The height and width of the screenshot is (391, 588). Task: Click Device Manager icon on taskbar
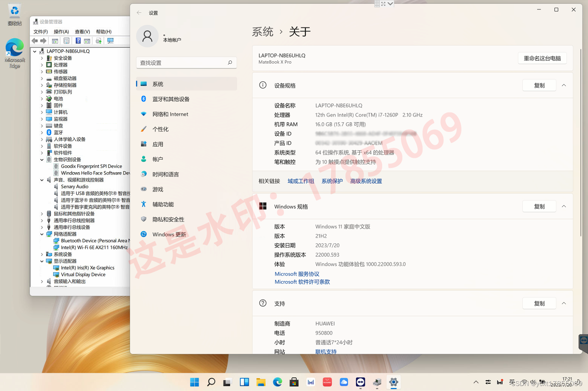coord(377,382)
